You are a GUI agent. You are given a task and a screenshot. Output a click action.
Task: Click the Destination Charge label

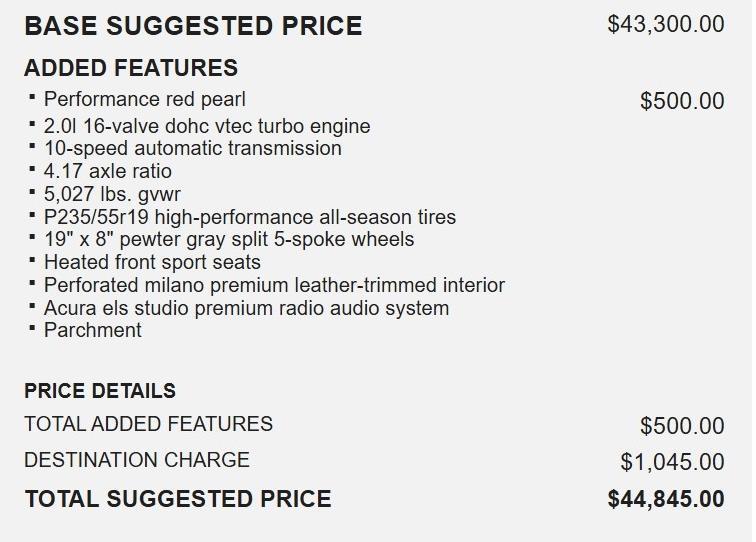(137, 460)
